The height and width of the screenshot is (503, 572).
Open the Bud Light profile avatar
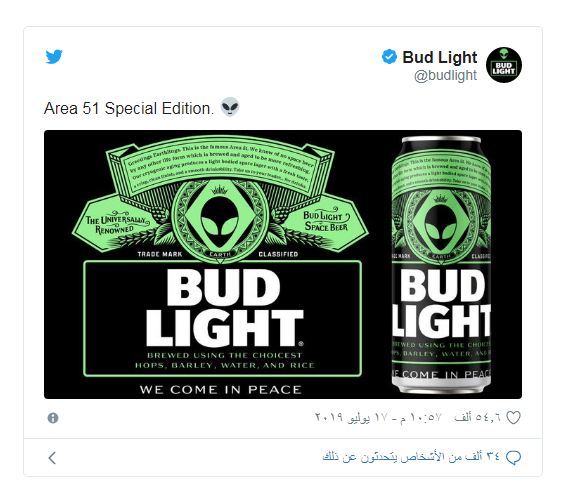504,65
